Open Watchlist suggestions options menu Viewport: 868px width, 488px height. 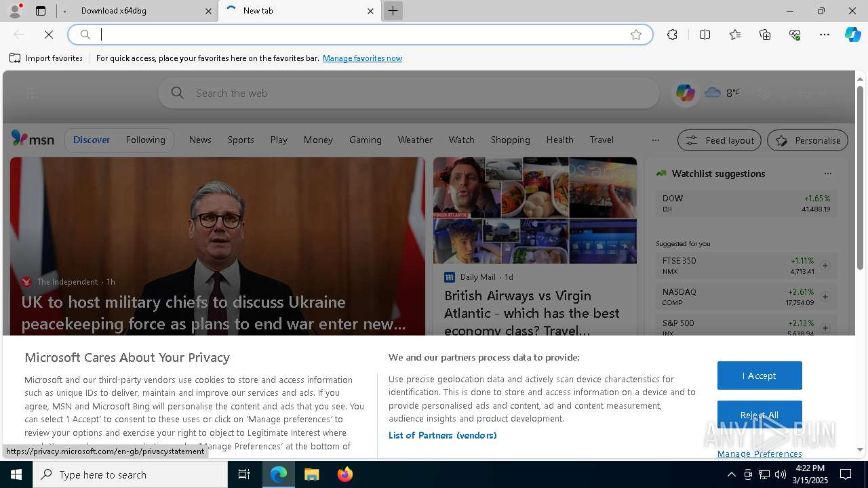[x=827, y=174]
